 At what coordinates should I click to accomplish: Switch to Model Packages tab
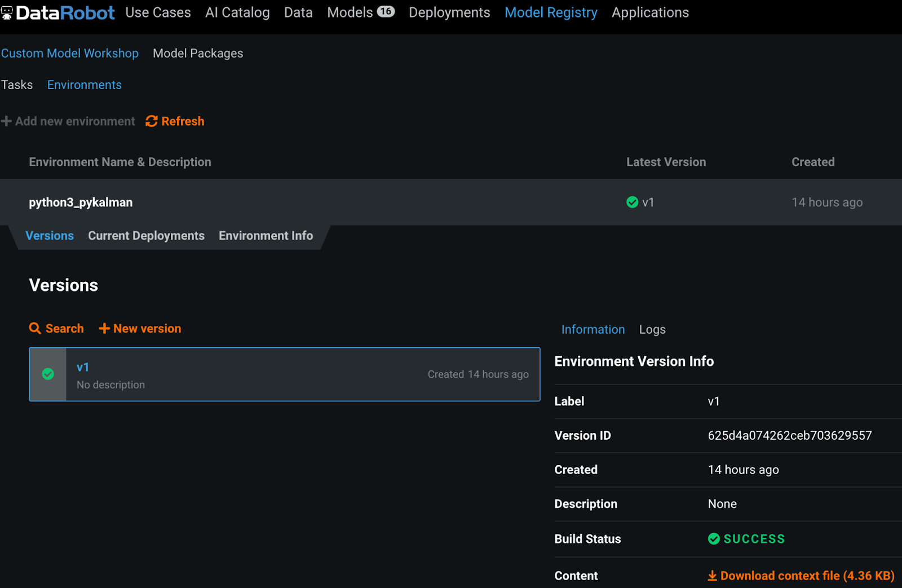pyautogui.click(x=198, y=53)
